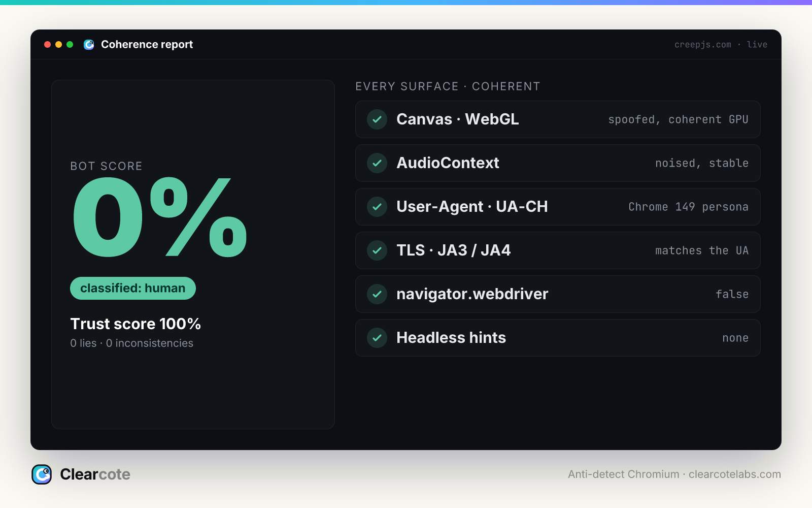Click the User-Agent · UA-CH check icon
The width and height of the screenshot is (812, 508).
(x=377, y=207)
